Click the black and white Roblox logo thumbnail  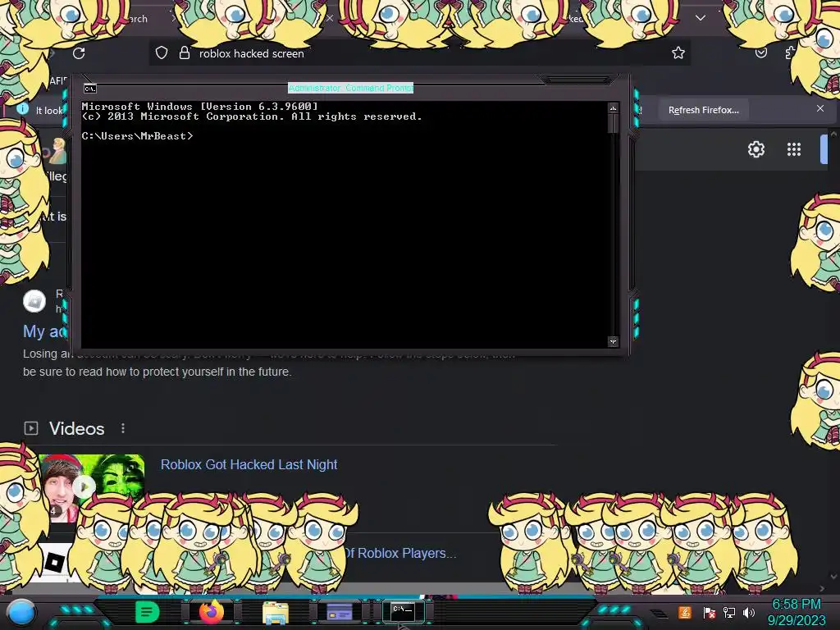pos(53,563)
